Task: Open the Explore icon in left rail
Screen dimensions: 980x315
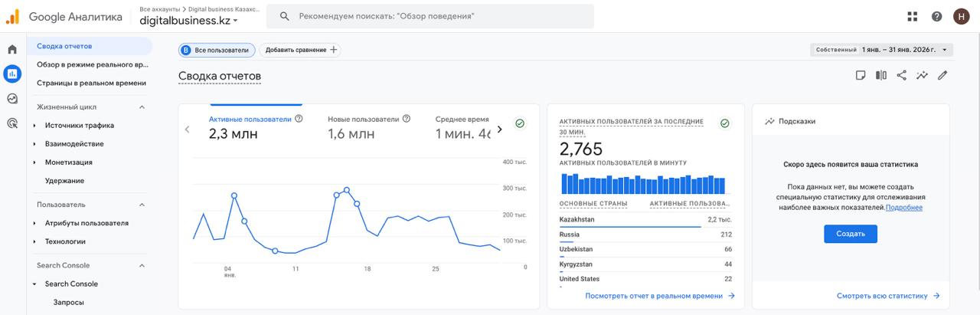Action: point(12,98)
